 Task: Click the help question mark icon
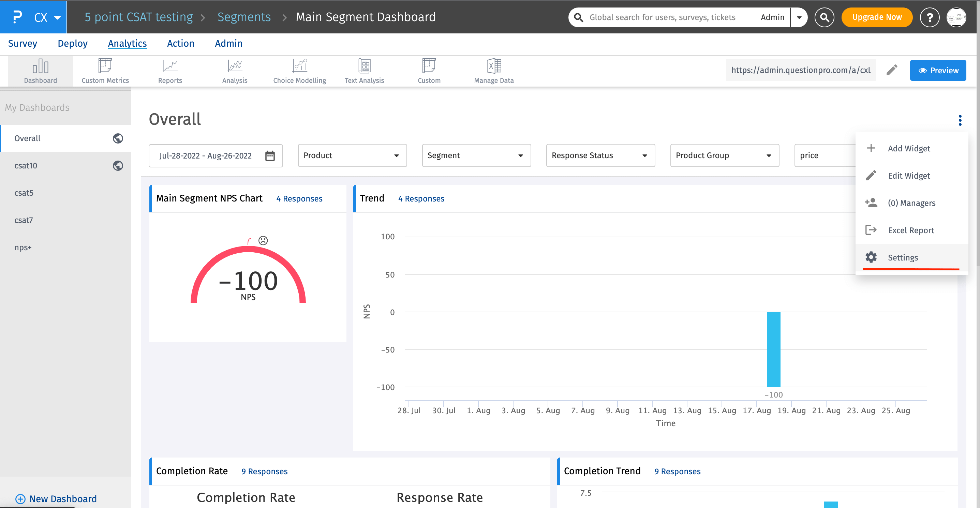(930, 17)
